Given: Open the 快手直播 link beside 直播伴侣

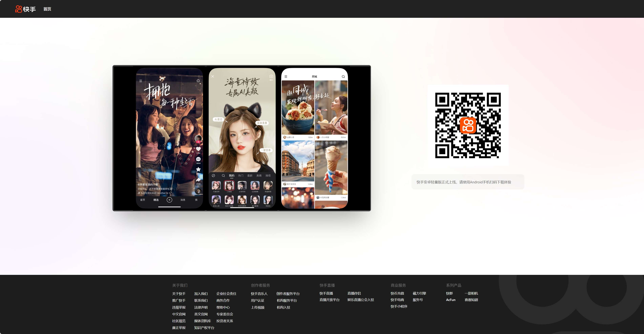Looking at the screenshot, I should pos(326,293).
